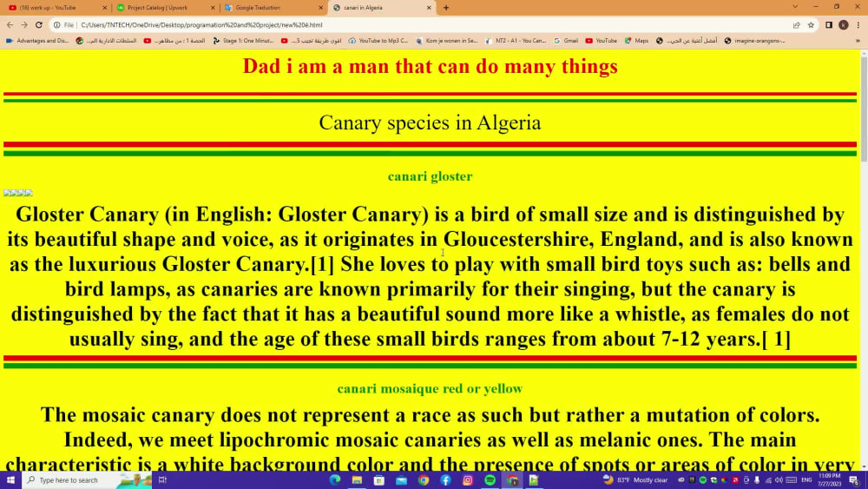Open the Chrome icon with profile badge on taskbar
The height and width of the screenshot is (489, 868).
[x=512, y=479]
